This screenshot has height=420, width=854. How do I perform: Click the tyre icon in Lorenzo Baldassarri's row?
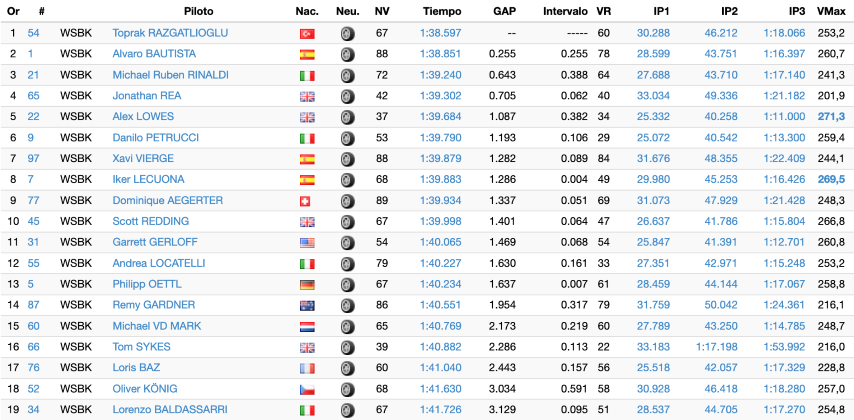(x=347, y=410)
